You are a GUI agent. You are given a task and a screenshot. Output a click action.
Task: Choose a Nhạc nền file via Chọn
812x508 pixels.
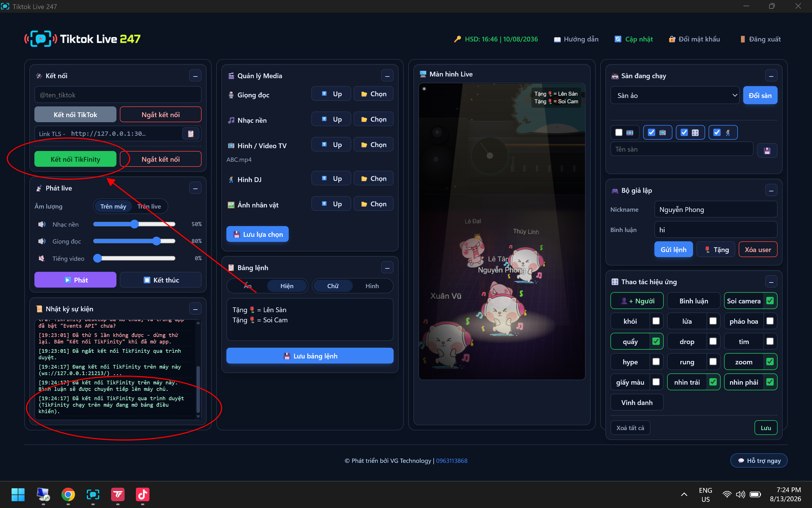click(x=374, y=119)
